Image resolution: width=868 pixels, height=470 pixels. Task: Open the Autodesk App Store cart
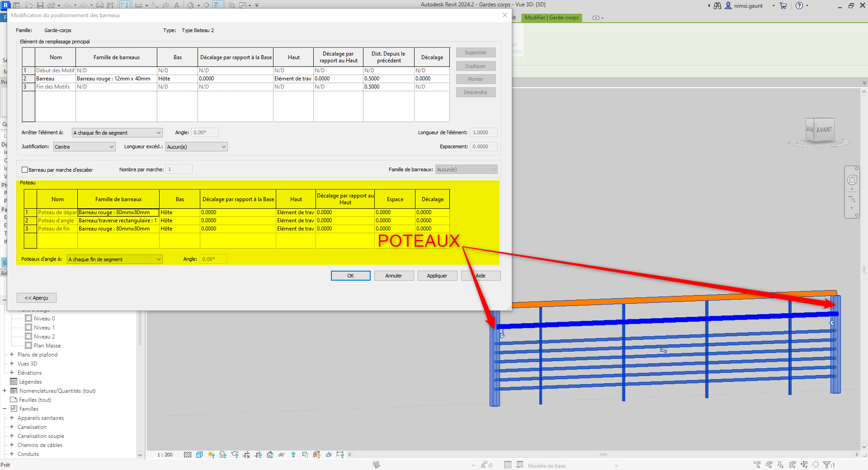click(x=783, y=5)
